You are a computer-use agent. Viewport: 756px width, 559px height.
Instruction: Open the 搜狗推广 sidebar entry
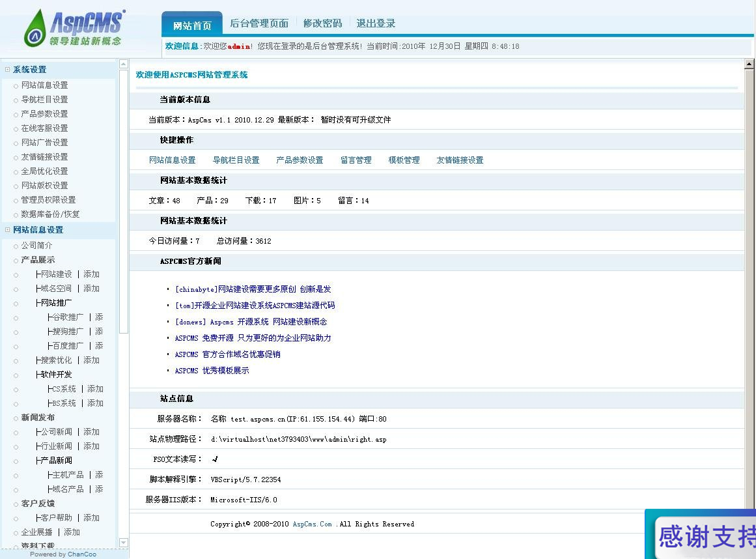pos(68,332)
